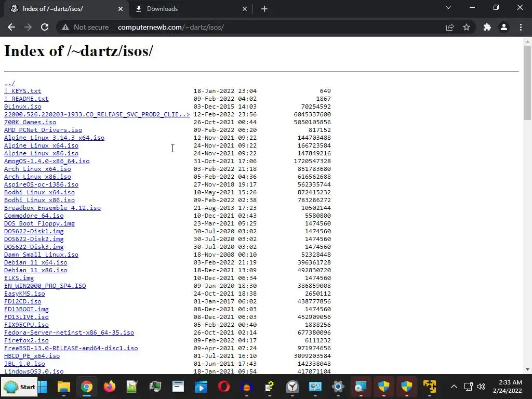The width and height of the screenshot is (532, 399).
Task: Click the address bar URL
Action: click(170, 27)
